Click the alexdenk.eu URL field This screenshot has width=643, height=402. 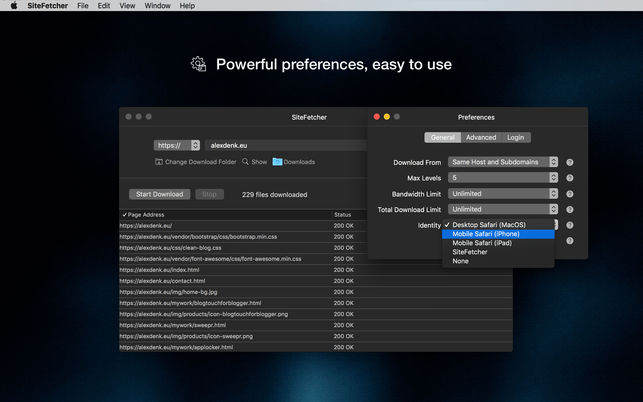pos(280,145)
